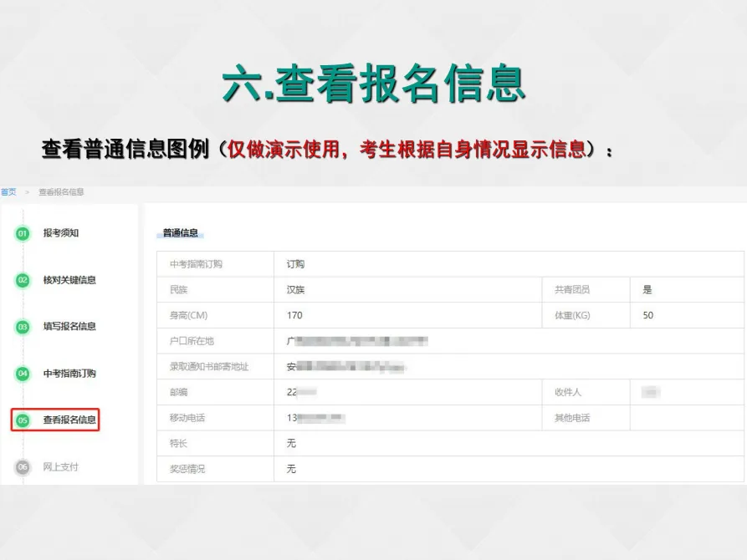747x560 pixels.
Task: Click the 无 value for 奖惩情况
Action: 291,469
